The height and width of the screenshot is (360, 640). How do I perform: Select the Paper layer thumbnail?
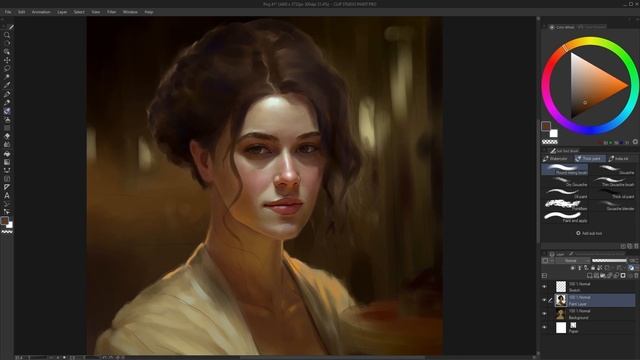click(561, 327)
